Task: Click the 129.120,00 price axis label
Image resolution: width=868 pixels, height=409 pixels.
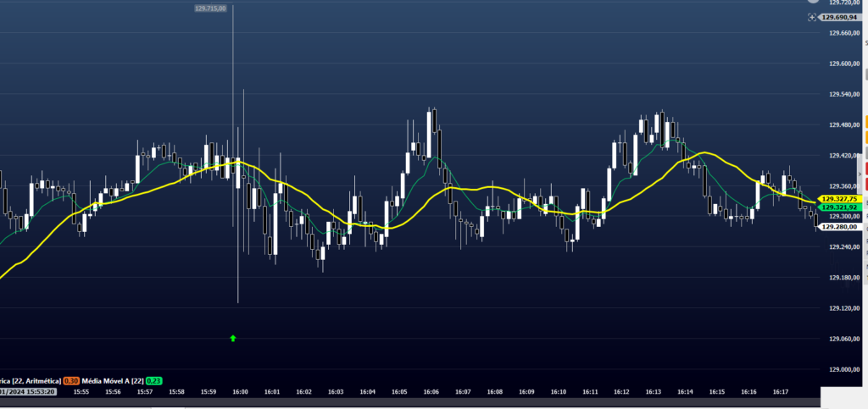Action: (843, 308)
